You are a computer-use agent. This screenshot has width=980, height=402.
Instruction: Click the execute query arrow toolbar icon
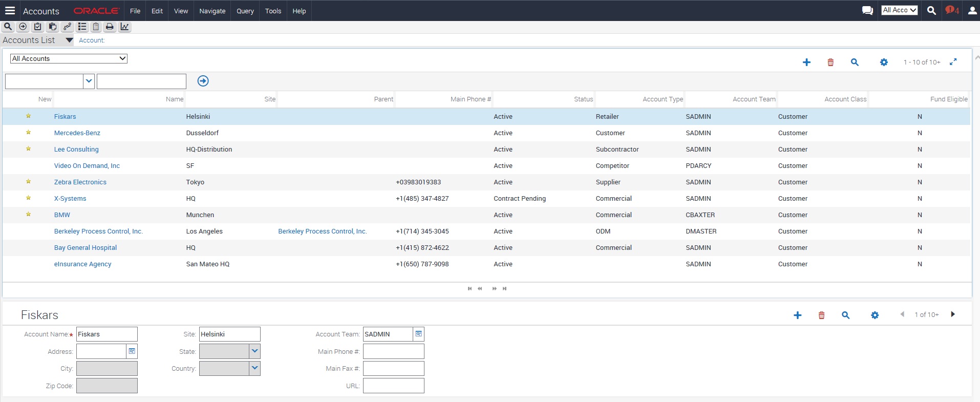coord(23,27)
